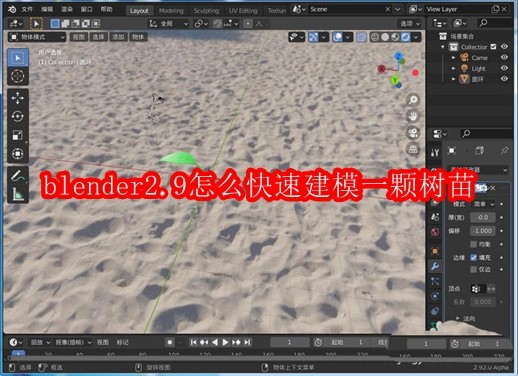Click the pin icon in properties header
The width and height of the screenshot is (518, 376).
[x=504, y=151]
